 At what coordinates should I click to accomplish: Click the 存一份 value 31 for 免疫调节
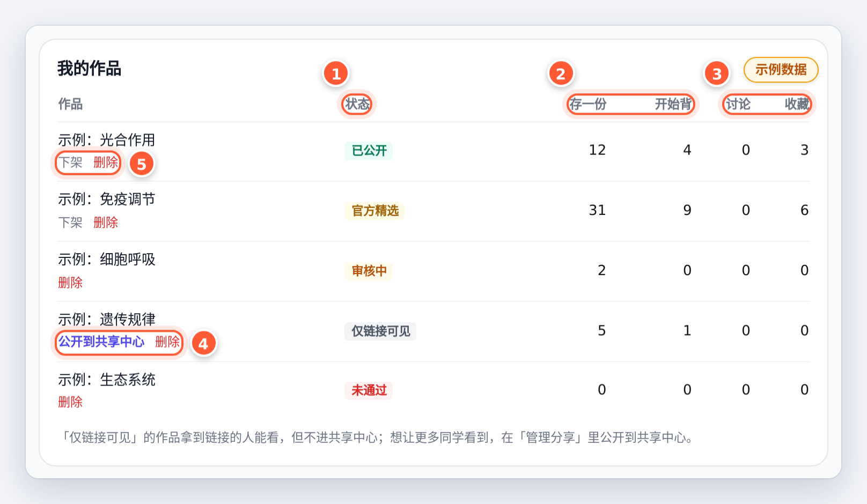[597, 210]
